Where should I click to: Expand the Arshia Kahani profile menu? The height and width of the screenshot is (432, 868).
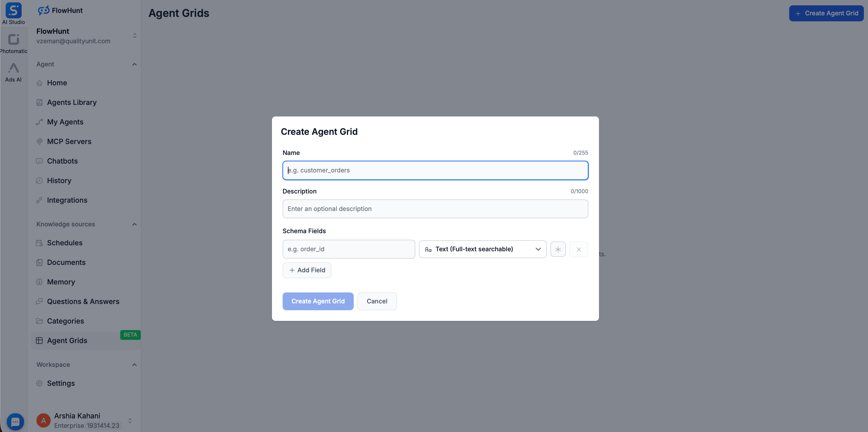[130, 420]
